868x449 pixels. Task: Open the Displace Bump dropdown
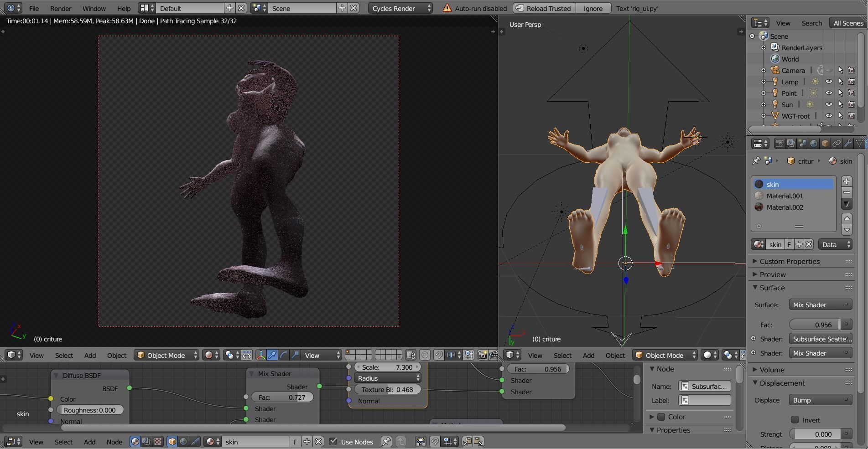(x=821, y=400)
